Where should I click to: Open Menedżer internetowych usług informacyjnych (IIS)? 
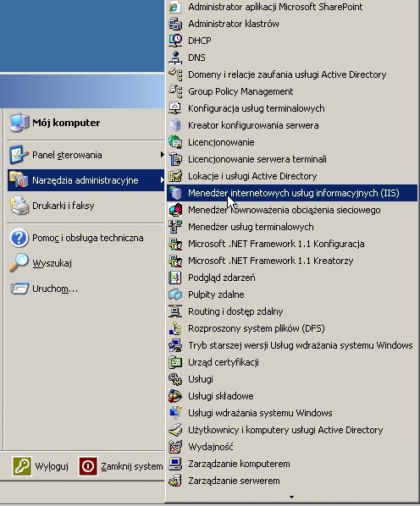point(292,193)
